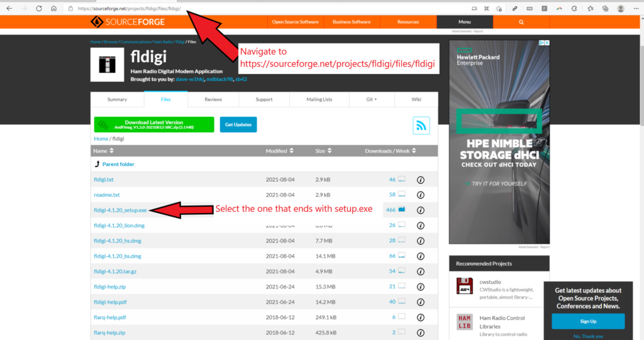Image resolution: width=644 pixels, height=340 pixels.
Task: Sort files by Downloads / Week
Action: (390, 151)
